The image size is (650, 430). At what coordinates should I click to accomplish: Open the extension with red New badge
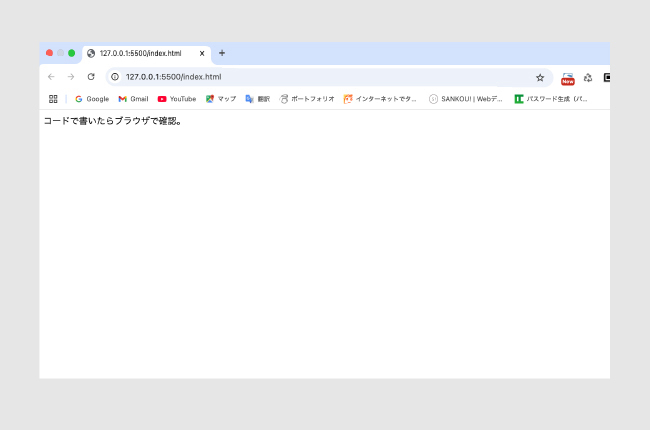[568, 78]
